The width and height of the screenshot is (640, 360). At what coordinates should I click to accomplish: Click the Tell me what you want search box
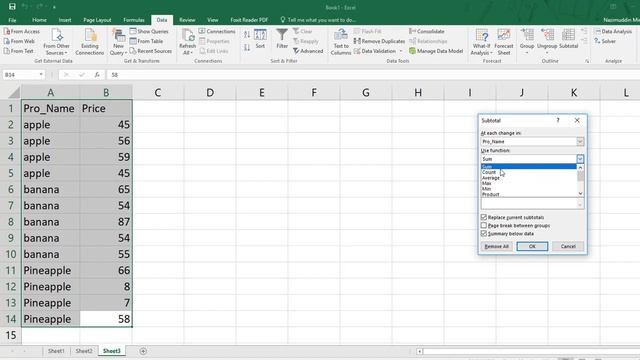[x=318, y=20]
